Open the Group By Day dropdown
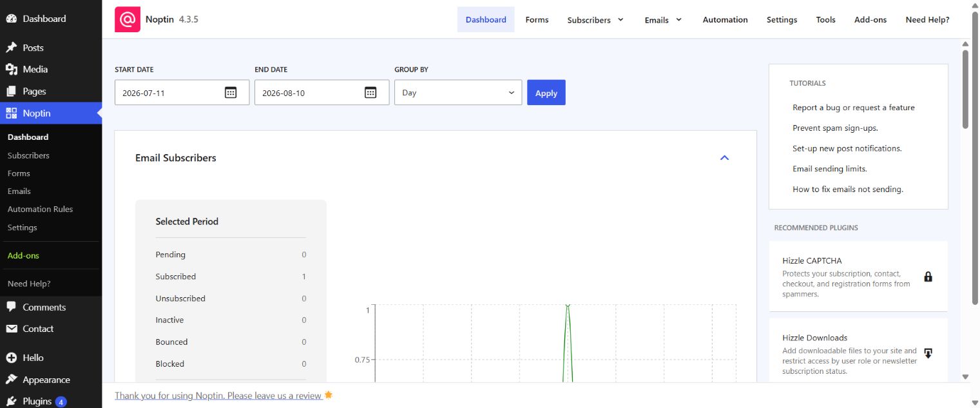Screen dimensions: 980x408 pyautogui.click(x=458, y=92)
